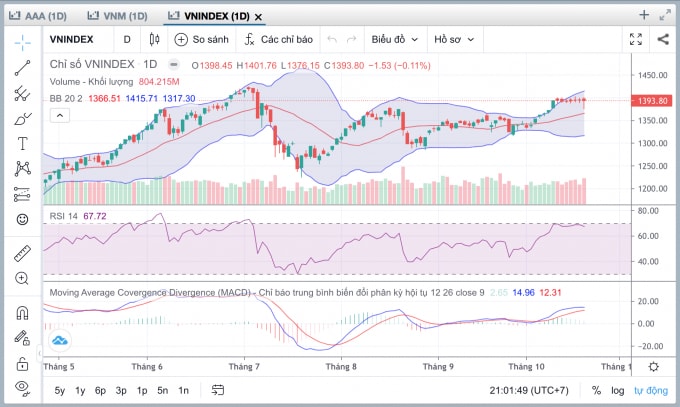Select the 1p time range
The height and width of the screenshot is (407, 680).
pos(142,391)
